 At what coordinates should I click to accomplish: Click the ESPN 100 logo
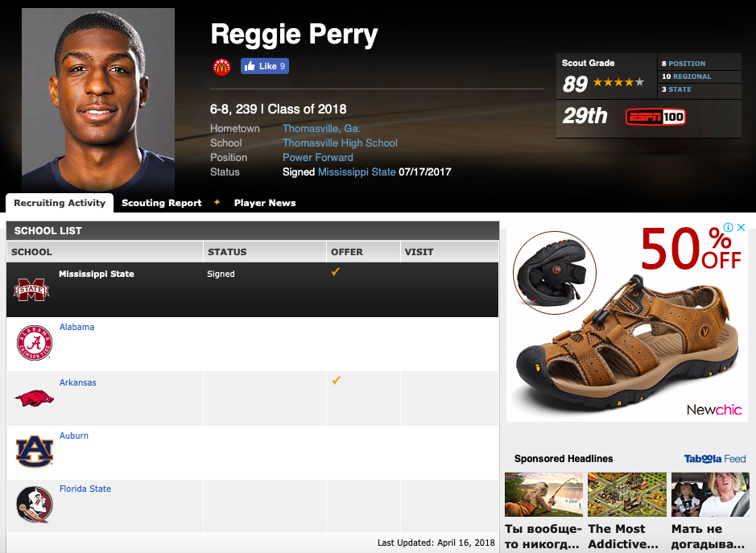pyautogui.click(x=655, y=117)
